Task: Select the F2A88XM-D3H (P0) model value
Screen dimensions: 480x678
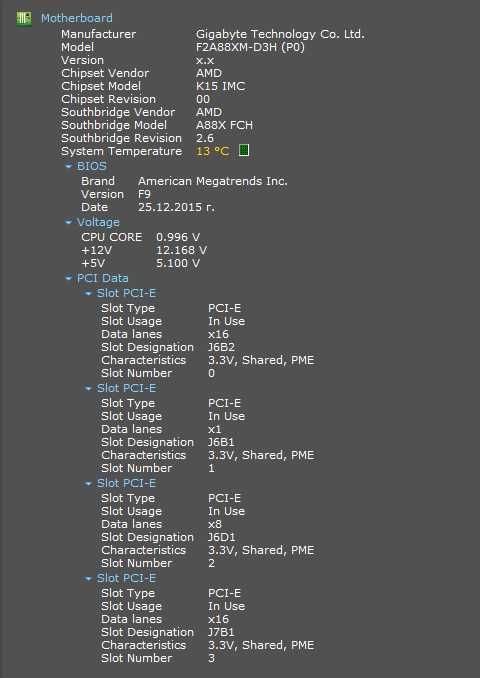Action: [250, 47]
